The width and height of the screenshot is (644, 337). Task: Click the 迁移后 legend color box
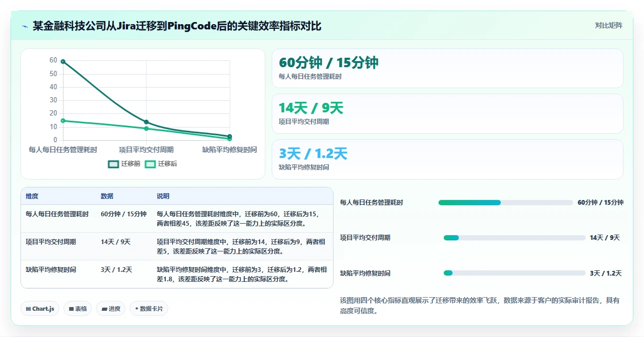151,164
